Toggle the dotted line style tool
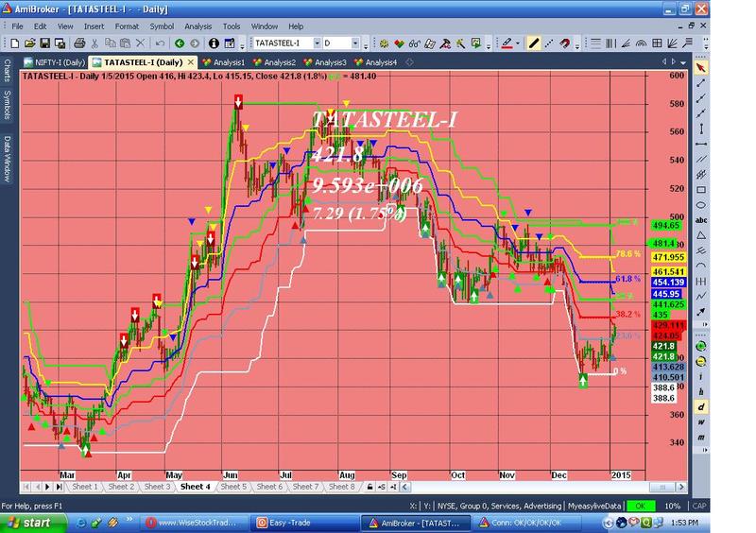Image resolution: width=756 pixels, height=533 pixels. [x=549, y=43]
